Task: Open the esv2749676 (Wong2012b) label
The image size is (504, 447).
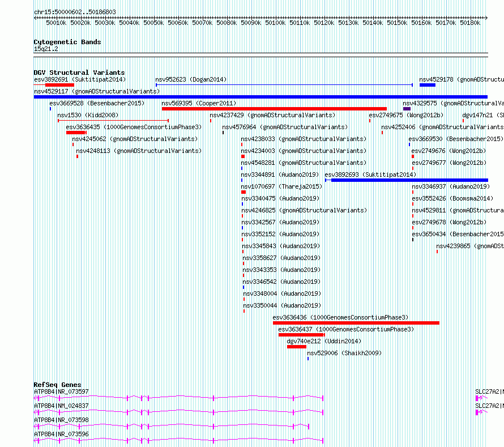Action: click(x=449, y=151)
